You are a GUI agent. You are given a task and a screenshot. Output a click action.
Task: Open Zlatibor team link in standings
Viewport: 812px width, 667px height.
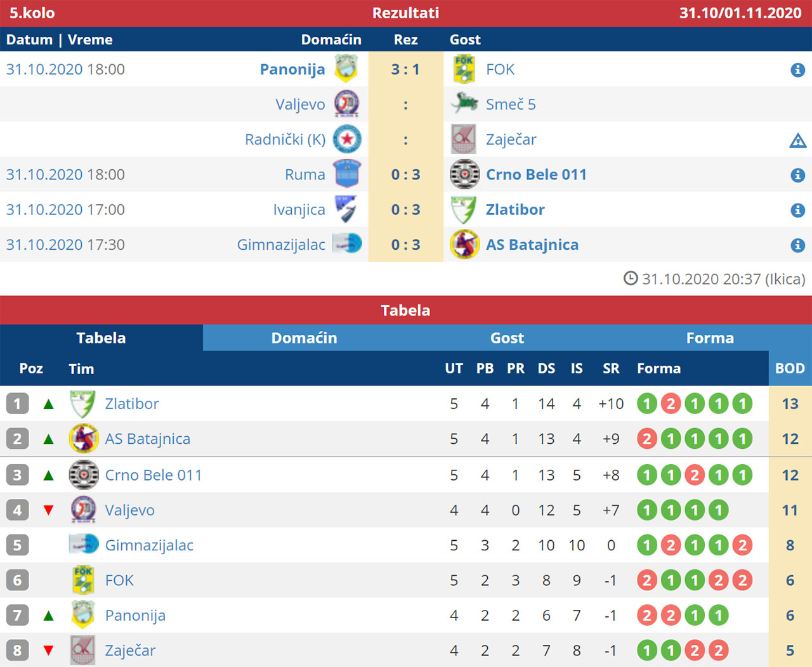pyautogui.click(x=132, y=404)
